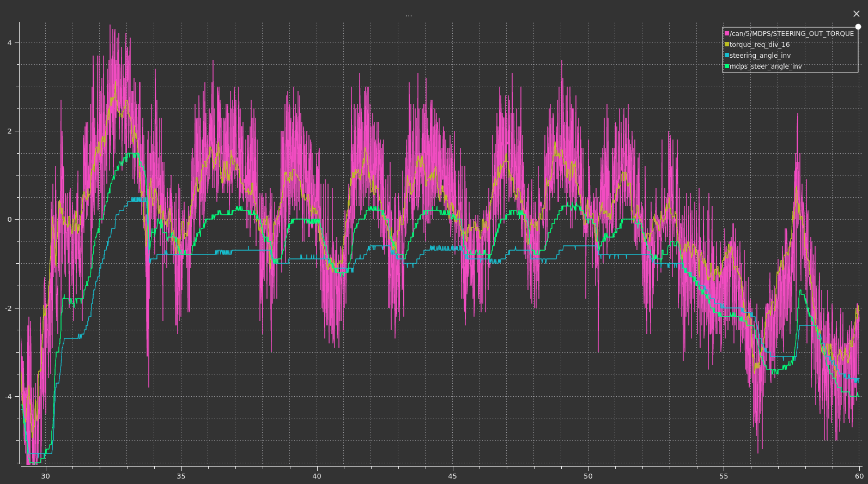Image resolution: width=868 pixels, height=484 pixels.
Task: Click y-axis tick label 2
Action: (x=10, y=131)
